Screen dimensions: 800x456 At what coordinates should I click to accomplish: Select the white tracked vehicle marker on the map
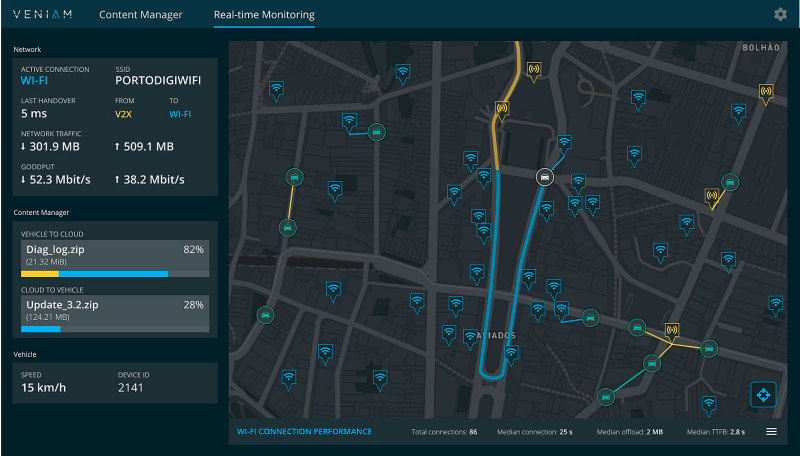click(544, 177)
